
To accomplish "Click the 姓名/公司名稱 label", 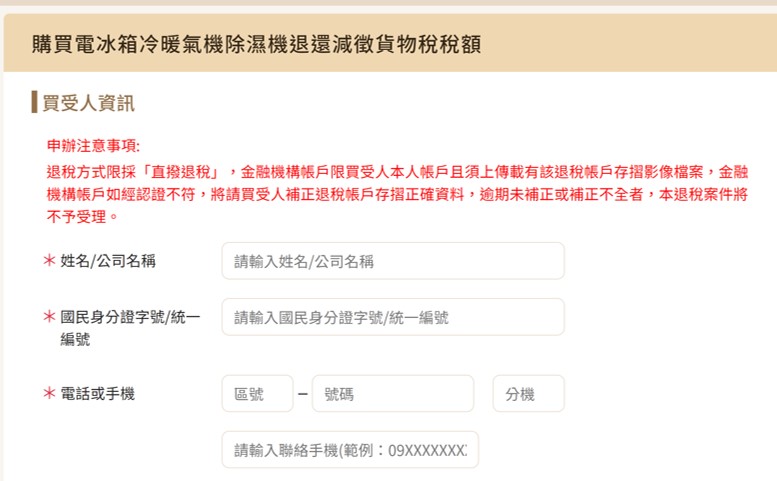I will click(x=108, y=262).
